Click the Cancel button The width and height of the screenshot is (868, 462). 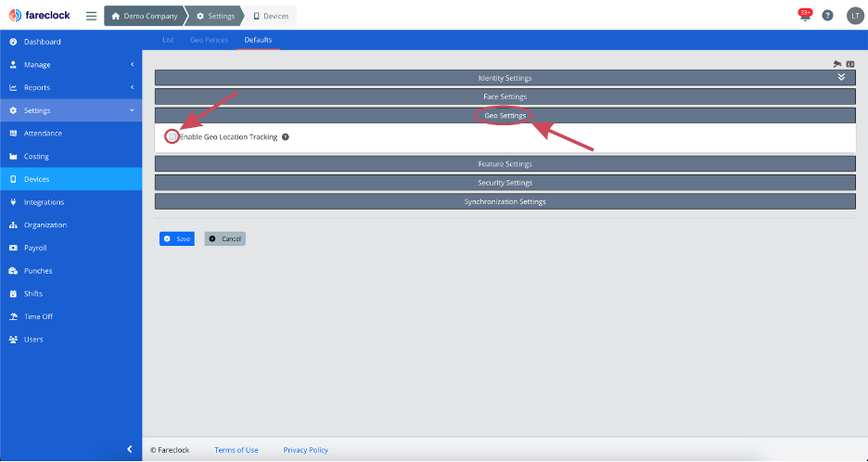tap(225, 238)
